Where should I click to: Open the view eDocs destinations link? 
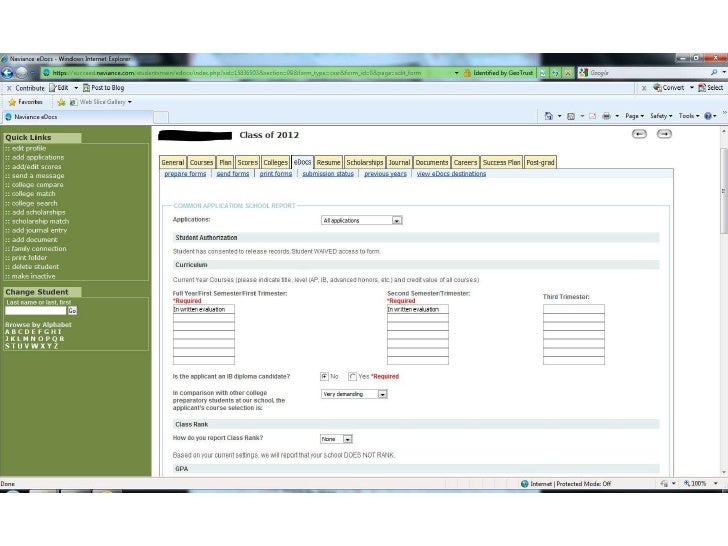point(451,174)
